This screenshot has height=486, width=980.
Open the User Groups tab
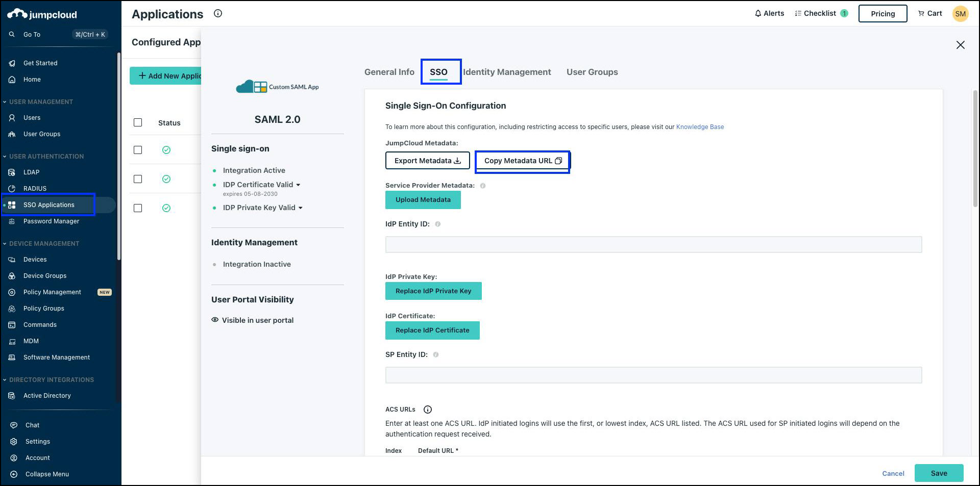click(x=592, y=72)
